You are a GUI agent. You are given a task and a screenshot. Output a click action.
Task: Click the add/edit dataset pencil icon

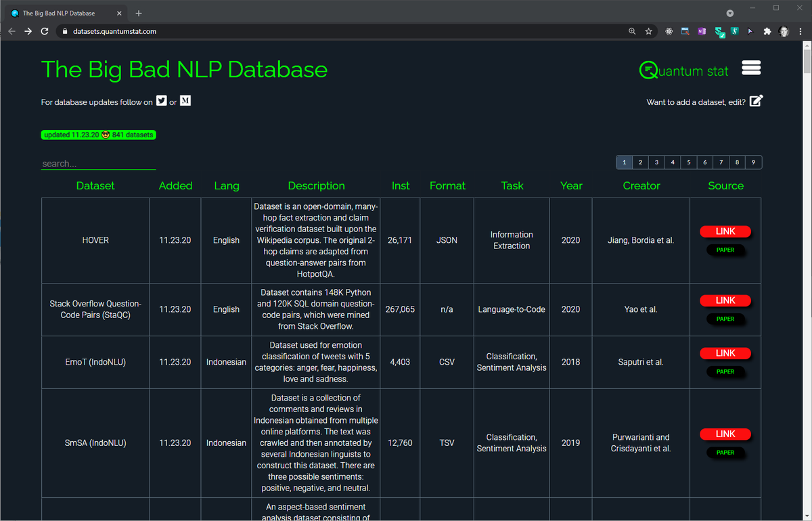tap(757, 101)
